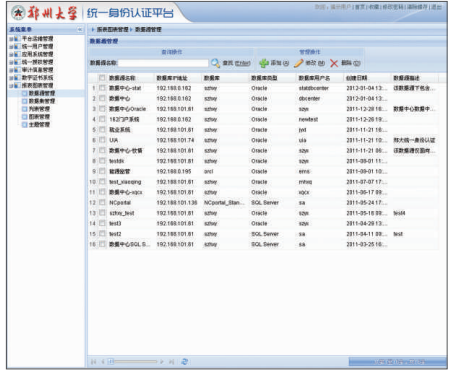
Task: Check the row for NCportal
Action: pos(102,202)
